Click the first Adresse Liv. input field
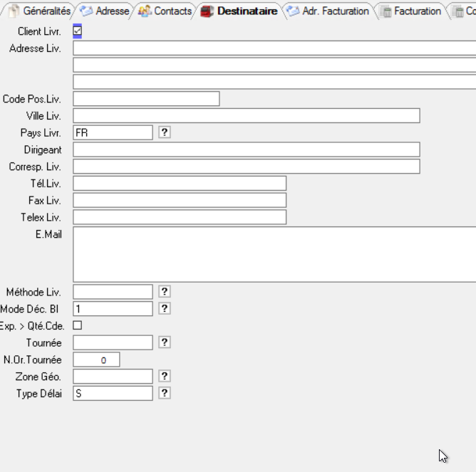The width and height of the screenshot is (476, 472). pos(274,48)
